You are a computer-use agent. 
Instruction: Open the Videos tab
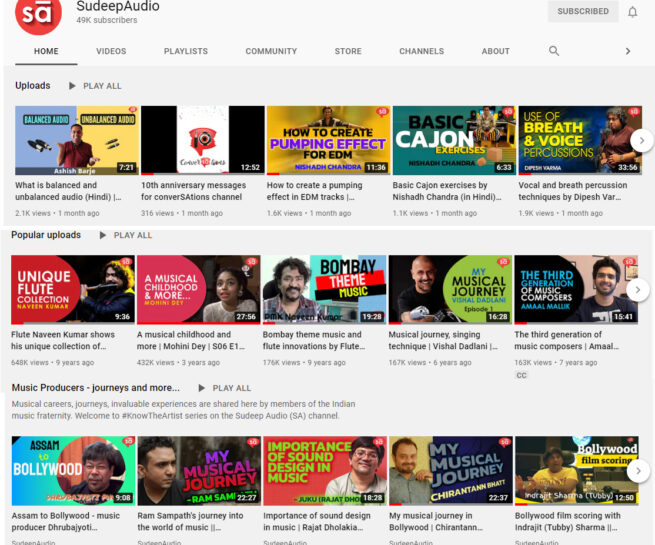click(x=111, y=51)
